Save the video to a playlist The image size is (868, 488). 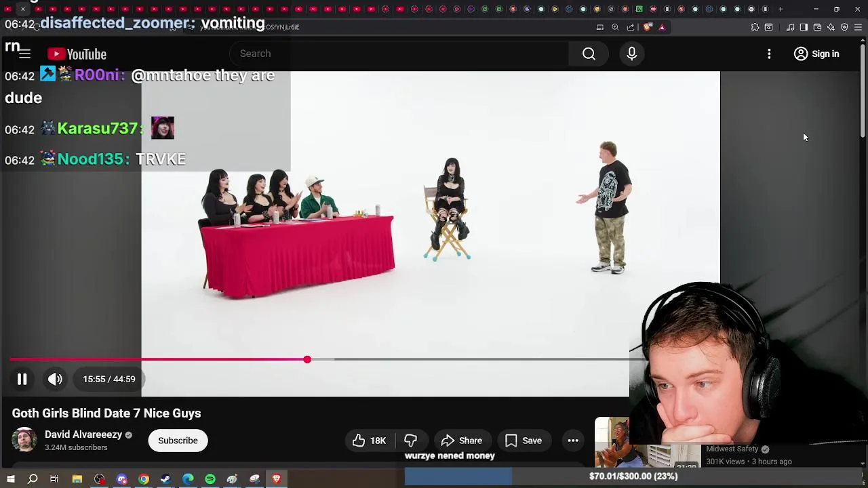[523, 441]
